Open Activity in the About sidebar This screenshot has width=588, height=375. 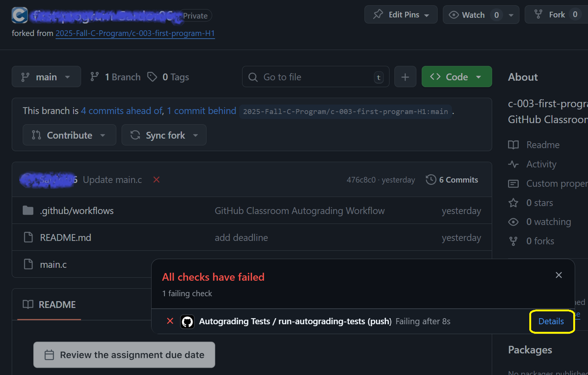pos(541,164)
